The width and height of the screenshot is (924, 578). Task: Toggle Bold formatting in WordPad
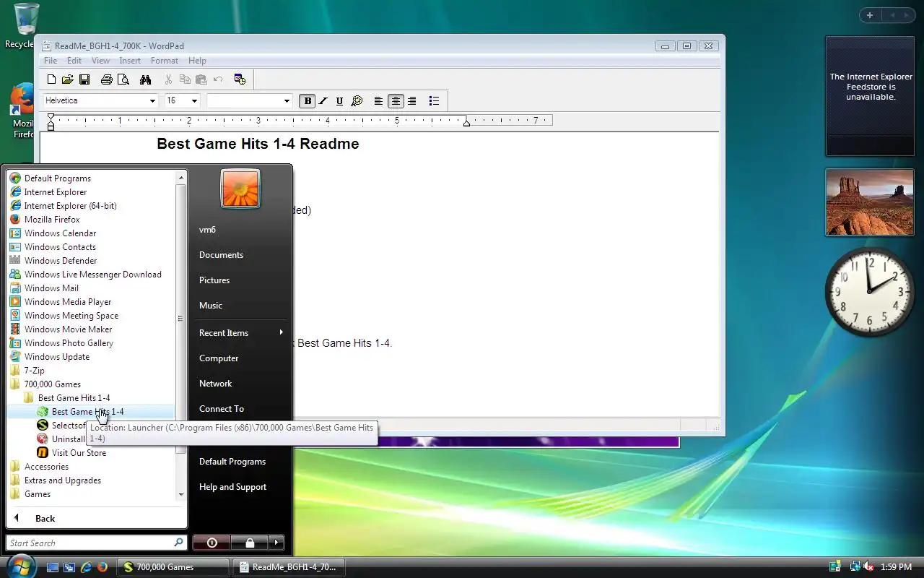(x=308, y=101)
